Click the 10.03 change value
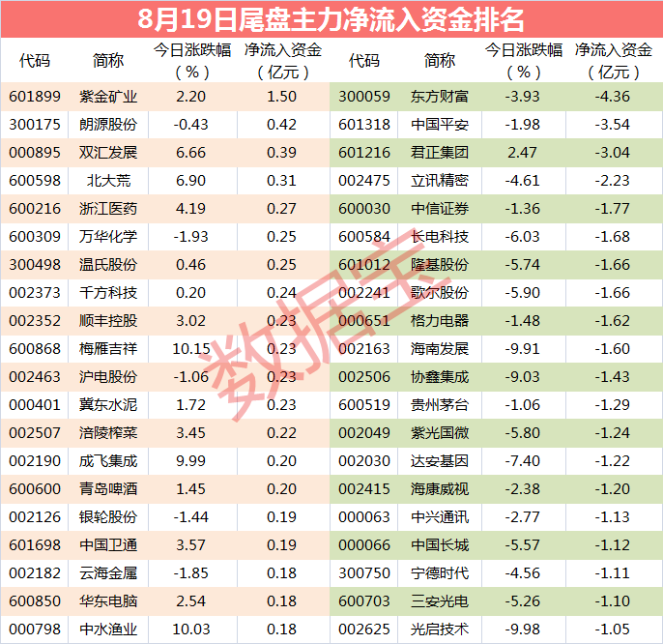 (191, 629)
